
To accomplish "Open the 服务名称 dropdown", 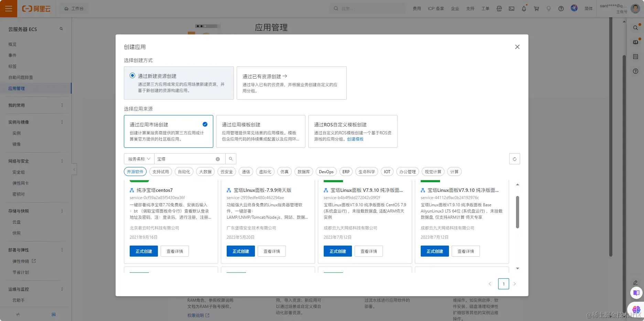I will point(139,159).
